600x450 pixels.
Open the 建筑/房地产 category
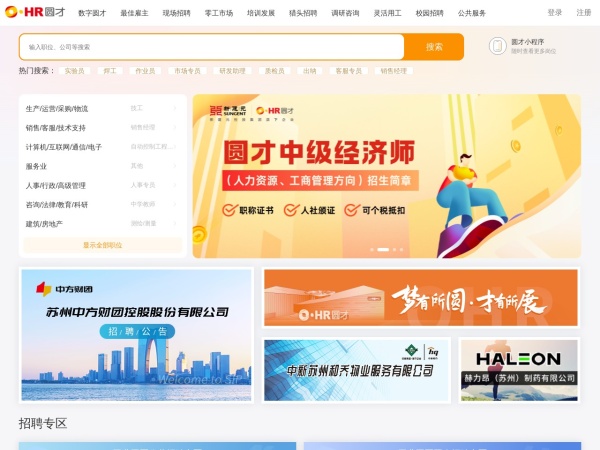44,223
